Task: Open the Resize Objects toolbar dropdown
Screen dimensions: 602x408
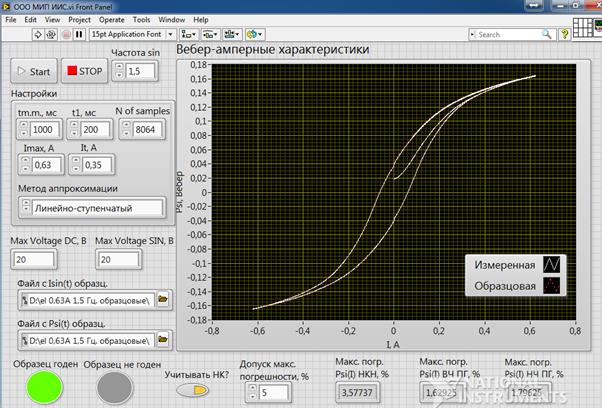Action: click(x=232, y=35)
